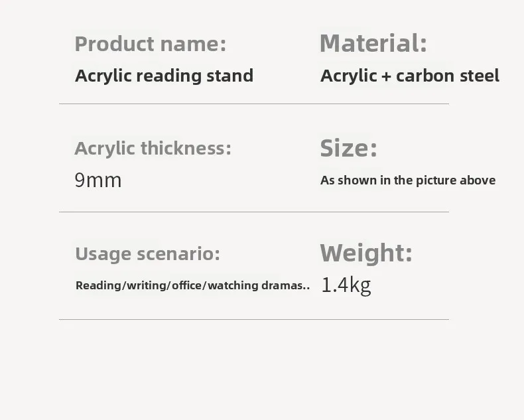Click the 'Product name:' heading
The image size is (524, 420).
[x=150, y=44]
